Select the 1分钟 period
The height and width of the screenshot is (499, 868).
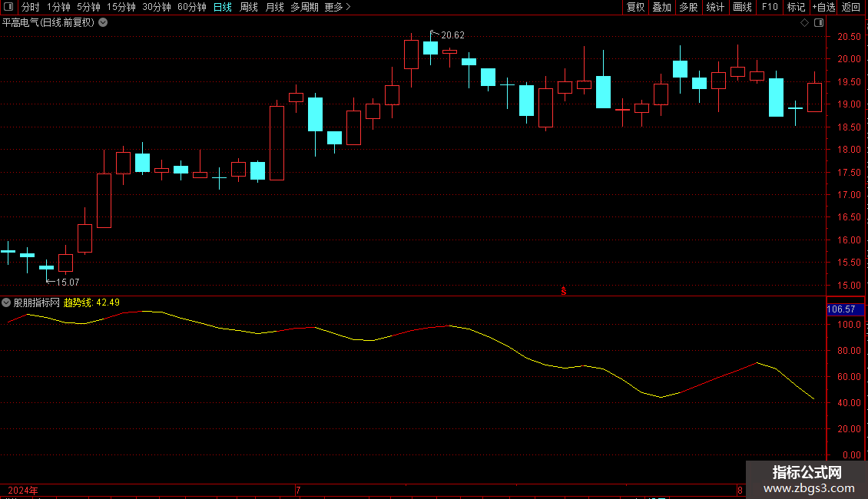click(x=58, y=7)
